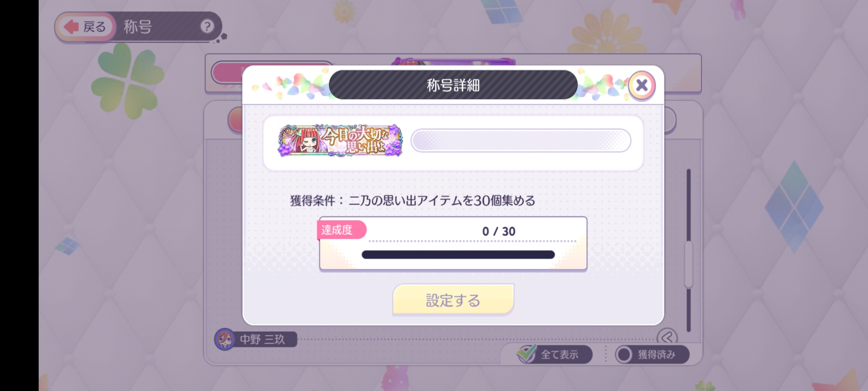Collapse list with the circular chevron icon
The width and height of the screenshot is (868, 391).
pyautogui.click(x=667, y=337)
